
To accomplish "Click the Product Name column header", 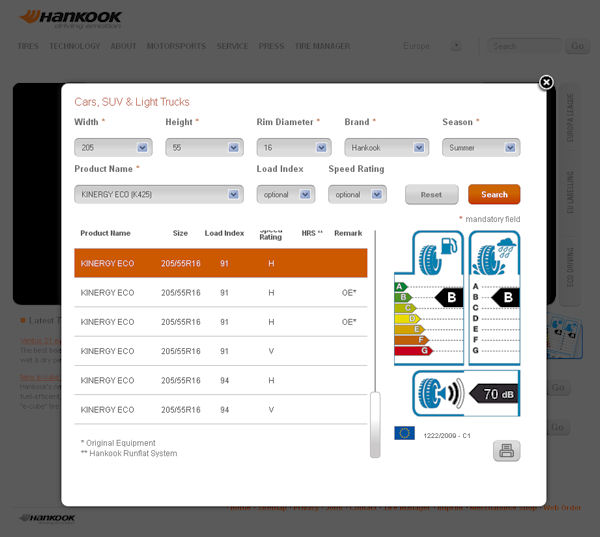I will pyautogui.click(x=105, y=233).
